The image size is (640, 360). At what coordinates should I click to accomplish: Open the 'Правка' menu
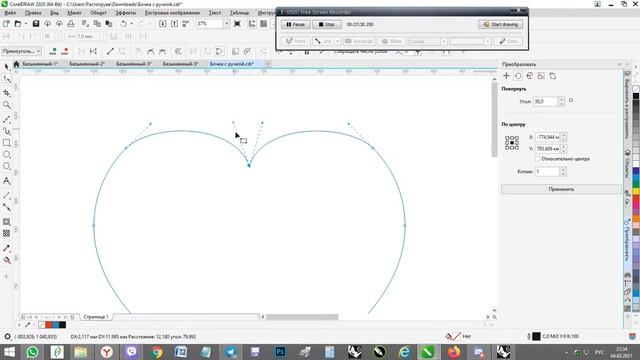click(x=33, y=13)
